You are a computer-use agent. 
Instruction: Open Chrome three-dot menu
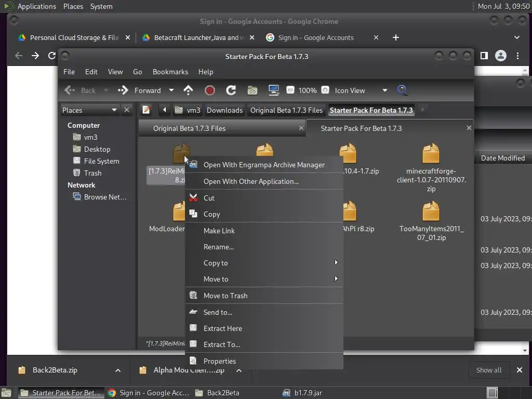coord(517,56)
